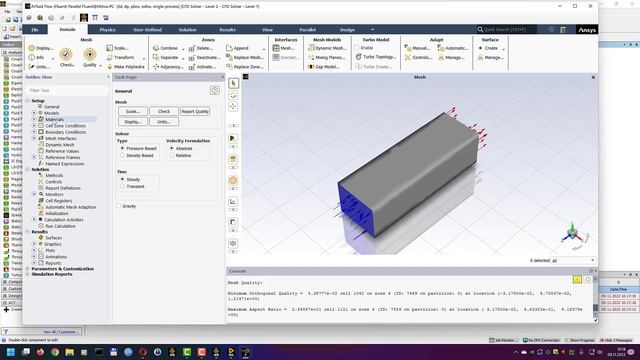
Task: Collapse the Solution tree section
Action: [28, 169]
